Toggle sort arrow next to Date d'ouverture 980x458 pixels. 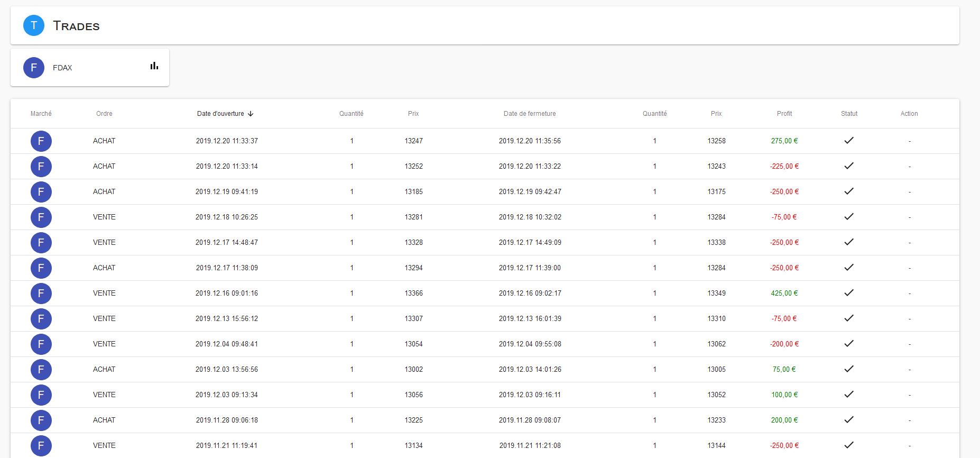coord(251,114)
